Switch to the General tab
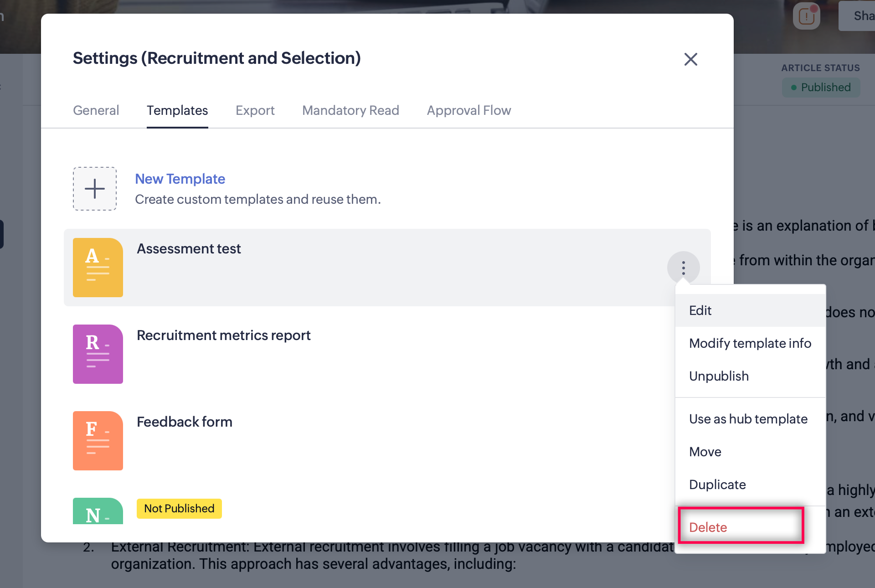Screen dimensions: 875x588 (x=96, y=110)
